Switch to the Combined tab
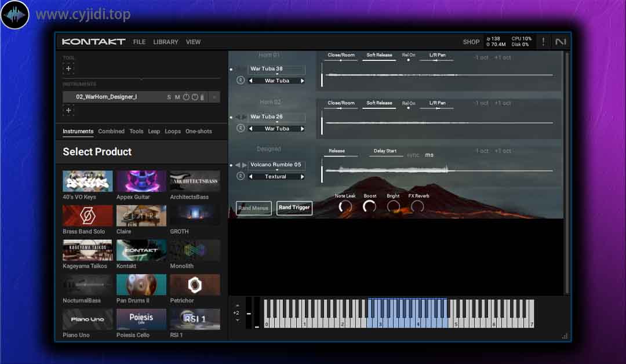Image resolution: width=626 pixels, height=364 pixels. 111,132
